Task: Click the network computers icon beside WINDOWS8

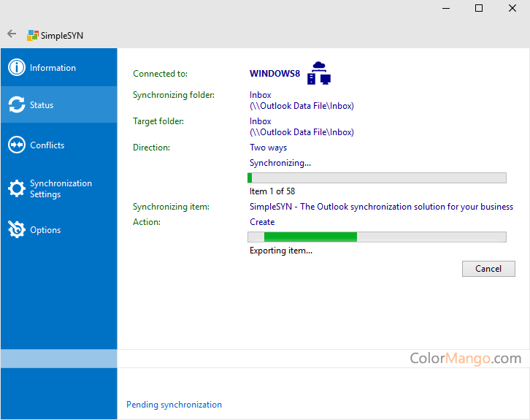Action: click(x=319, y=73)
